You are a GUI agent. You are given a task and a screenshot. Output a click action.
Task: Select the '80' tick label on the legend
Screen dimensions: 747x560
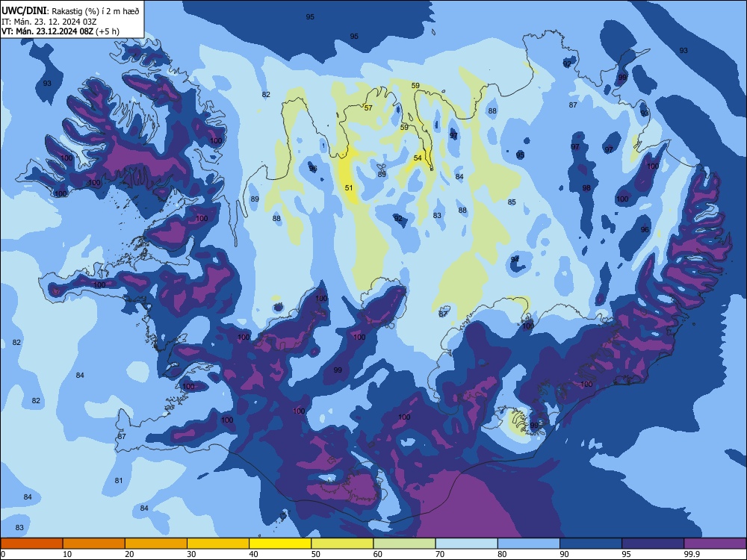[x=502, y=554]
